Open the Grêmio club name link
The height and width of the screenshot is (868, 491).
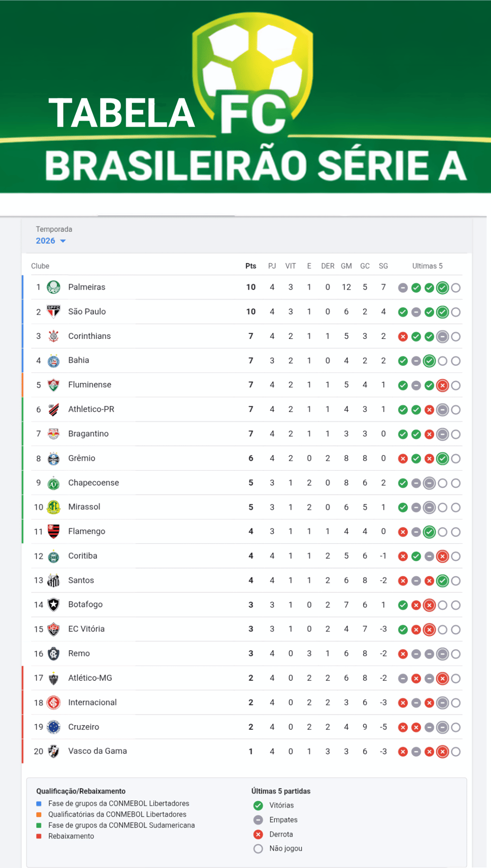(x=82, y=458)
